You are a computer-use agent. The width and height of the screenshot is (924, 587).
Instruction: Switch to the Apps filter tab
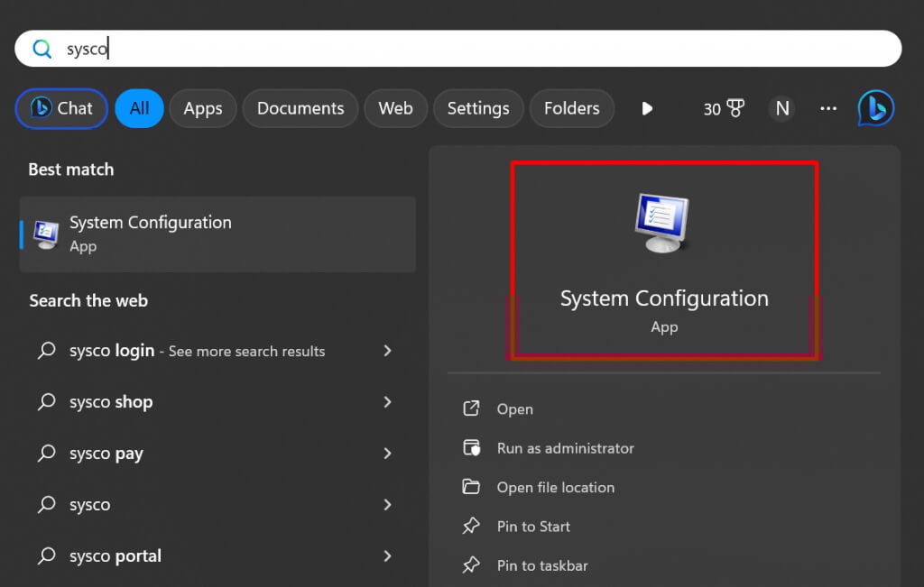(203, 108)
